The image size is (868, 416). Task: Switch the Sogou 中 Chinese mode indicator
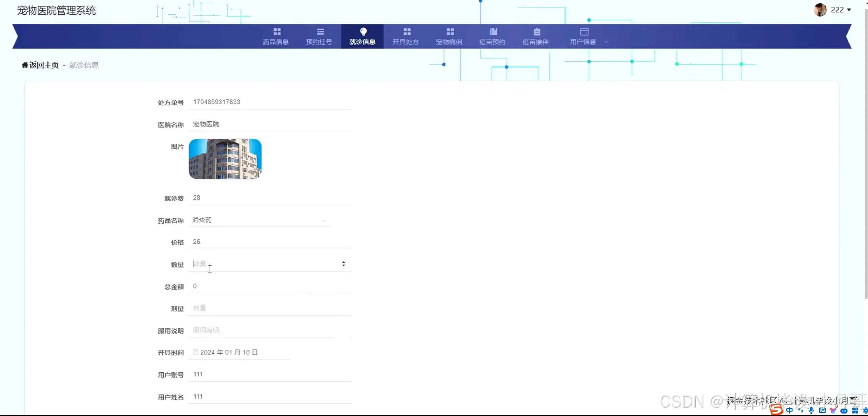pos(790,411)
